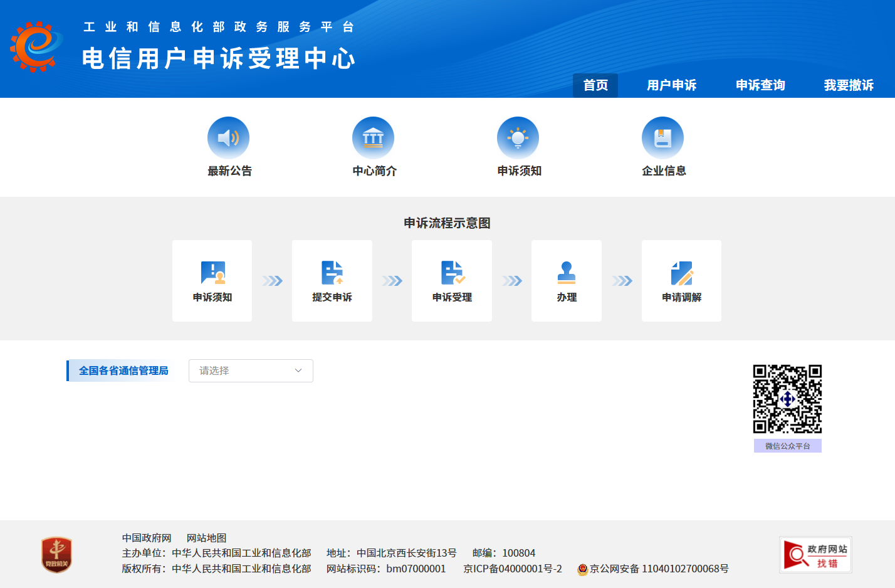Follow the 中国政府网 footer link

click(147, 538)
